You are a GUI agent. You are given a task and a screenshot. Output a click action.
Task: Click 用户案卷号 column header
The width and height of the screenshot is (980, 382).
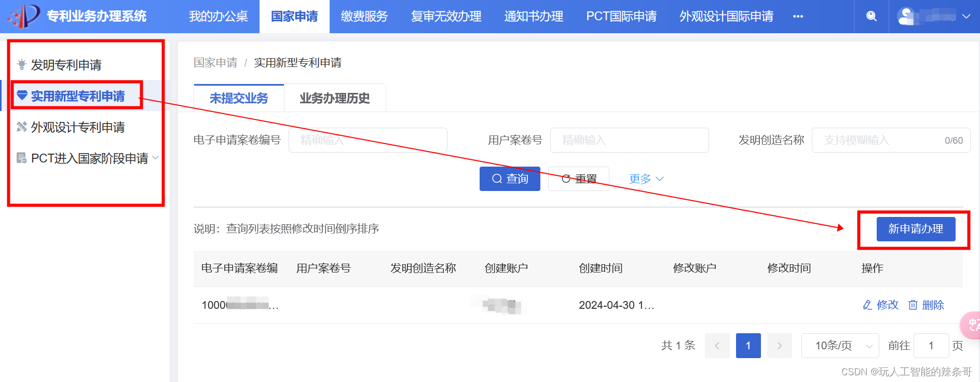323,268
